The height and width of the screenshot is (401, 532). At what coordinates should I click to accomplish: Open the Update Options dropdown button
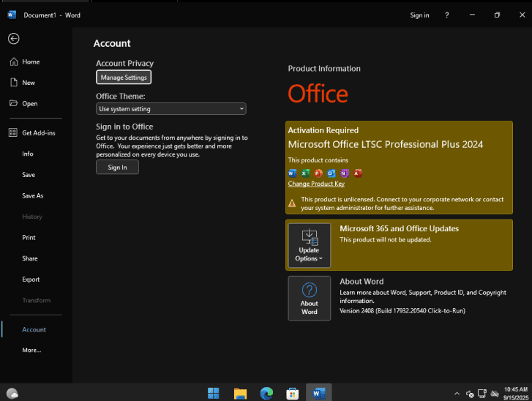click(x=309, y=245)
